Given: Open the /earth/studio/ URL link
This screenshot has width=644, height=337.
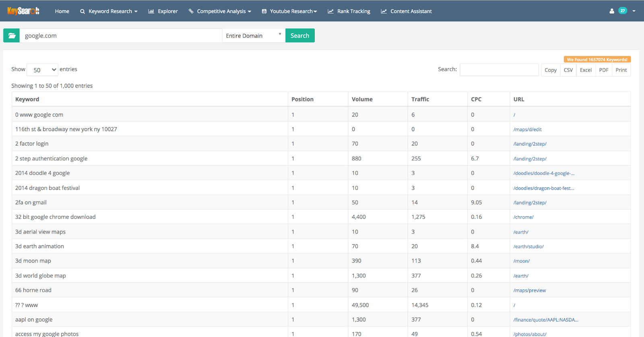Looking at the screenshot, I should 528,247.
